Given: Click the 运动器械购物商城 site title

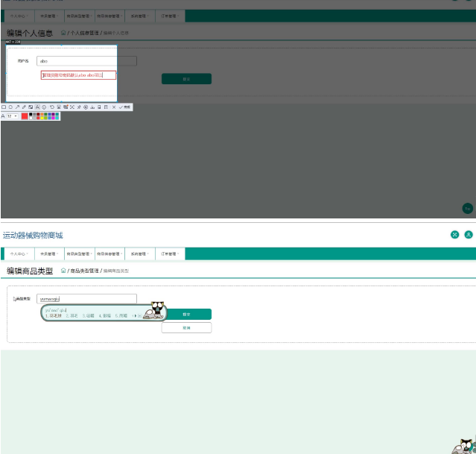Looking at the screenshot, I should pos(33,236).
